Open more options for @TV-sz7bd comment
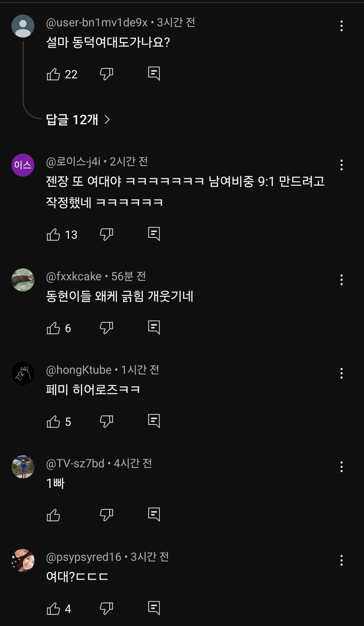This screenshot has width=364, height=626. 341,467
